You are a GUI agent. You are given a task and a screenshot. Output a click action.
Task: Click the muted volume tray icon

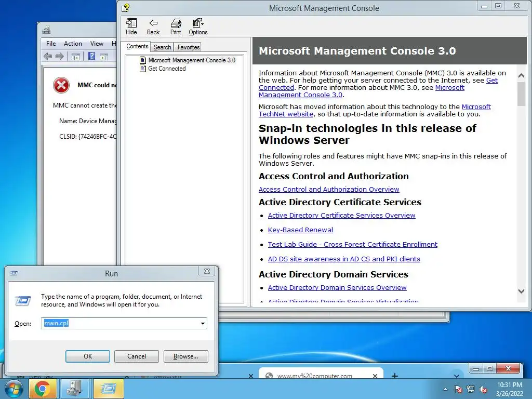(483, 390)
